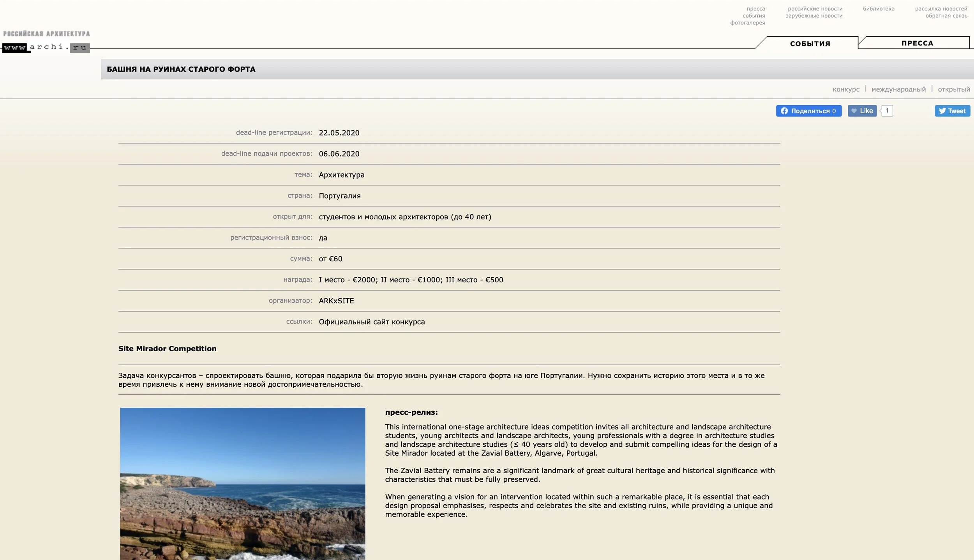The width and height of the screenshot is (974, 560).
Task: Click the события top menu link
Action: [x=753, y=16]
